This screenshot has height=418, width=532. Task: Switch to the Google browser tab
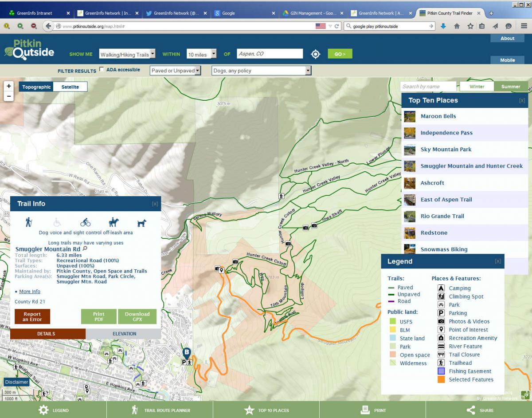245,13
